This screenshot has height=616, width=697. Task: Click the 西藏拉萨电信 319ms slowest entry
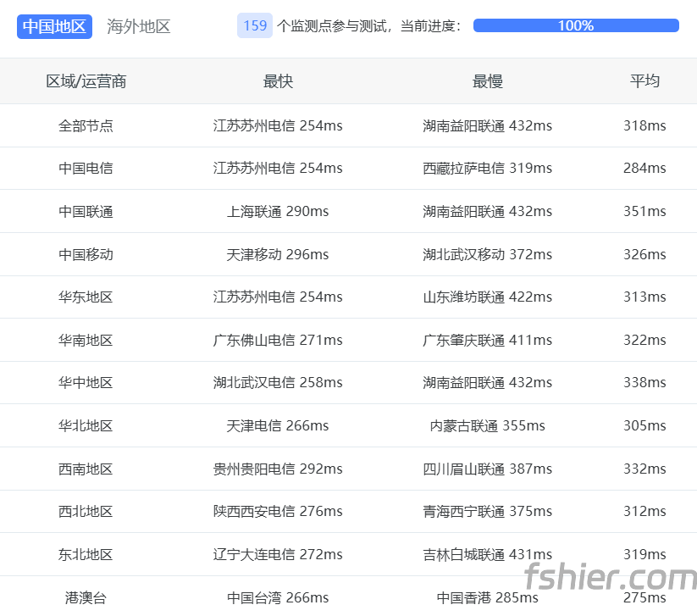(487, 169)
